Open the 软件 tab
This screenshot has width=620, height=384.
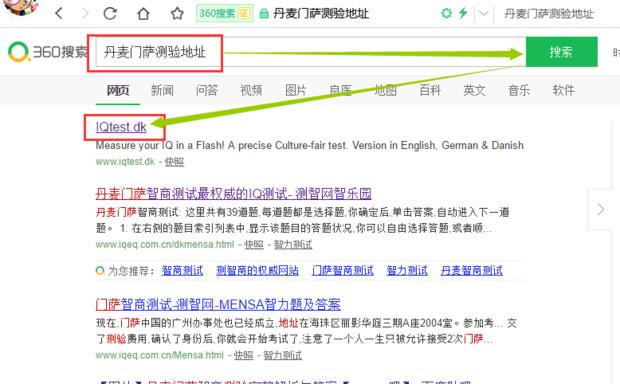[563, 90]
